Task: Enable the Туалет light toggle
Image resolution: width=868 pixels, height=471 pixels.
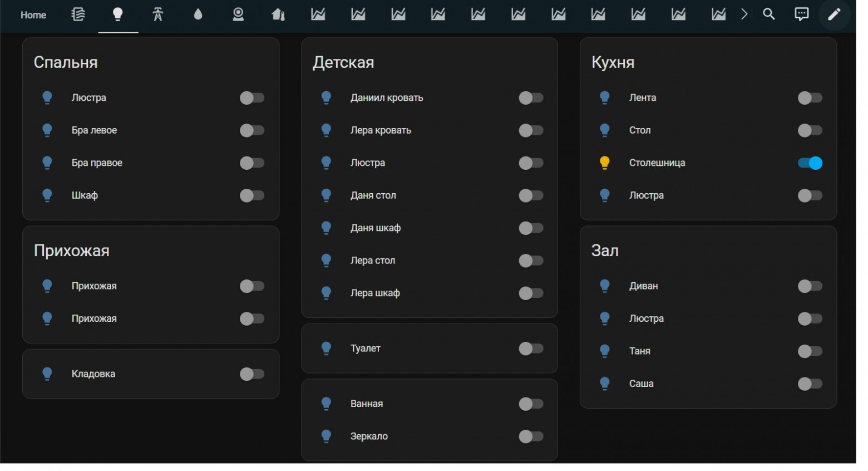Action: [531, 349]
